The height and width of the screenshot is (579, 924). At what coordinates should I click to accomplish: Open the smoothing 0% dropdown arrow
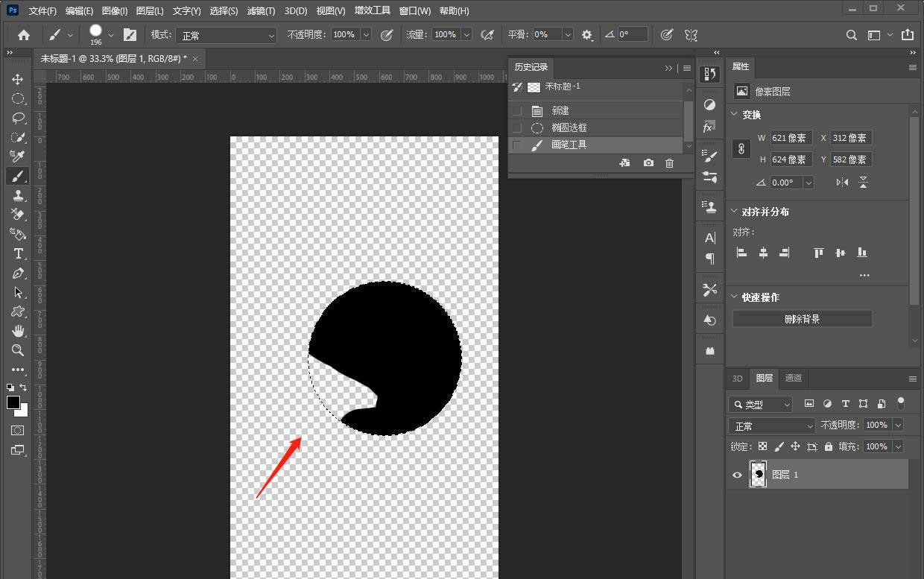click(x=568, y=34)
